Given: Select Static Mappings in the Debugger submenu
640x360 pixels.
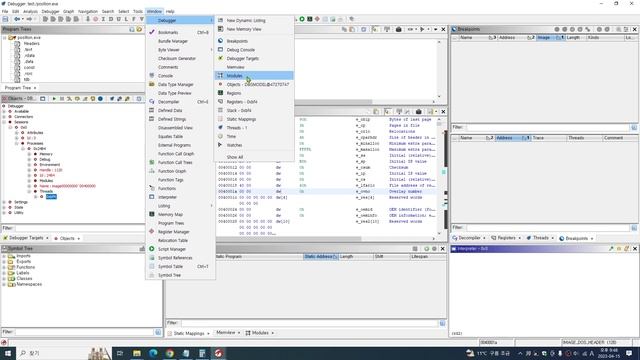Looking at the screenshot, I should pos(253,119).
